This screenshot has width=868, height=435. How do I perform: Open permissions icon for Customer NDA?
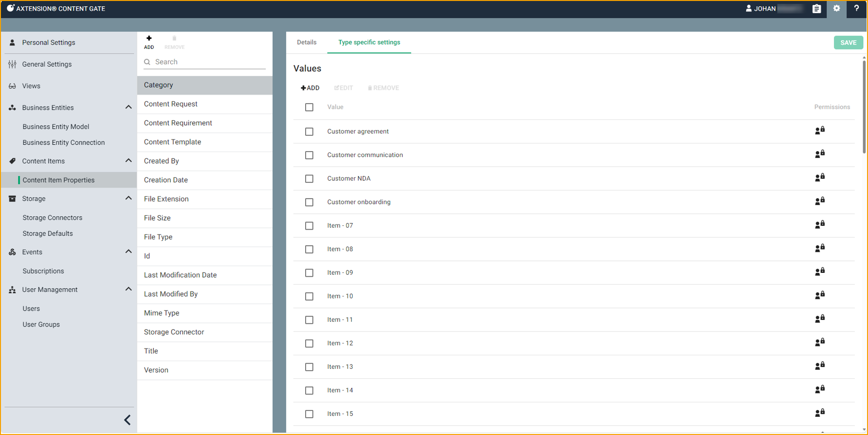pos(820,177)
